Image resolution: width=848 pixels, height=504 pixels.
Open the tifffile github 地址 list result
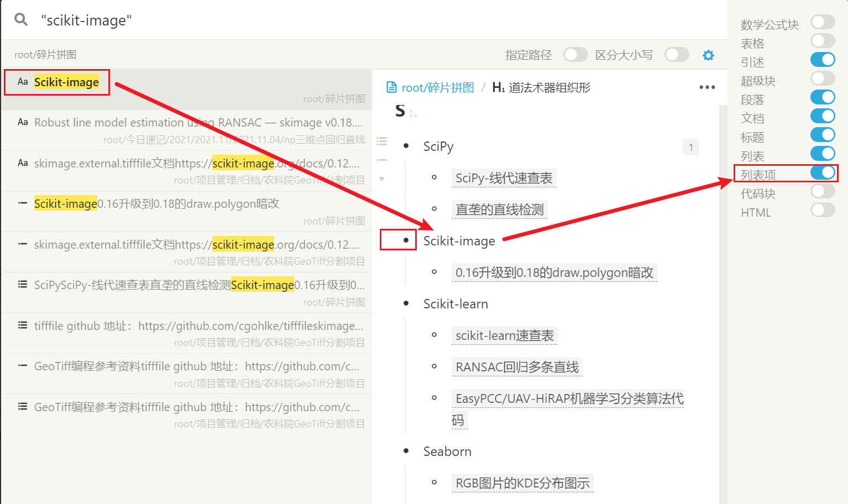point(186,333)
